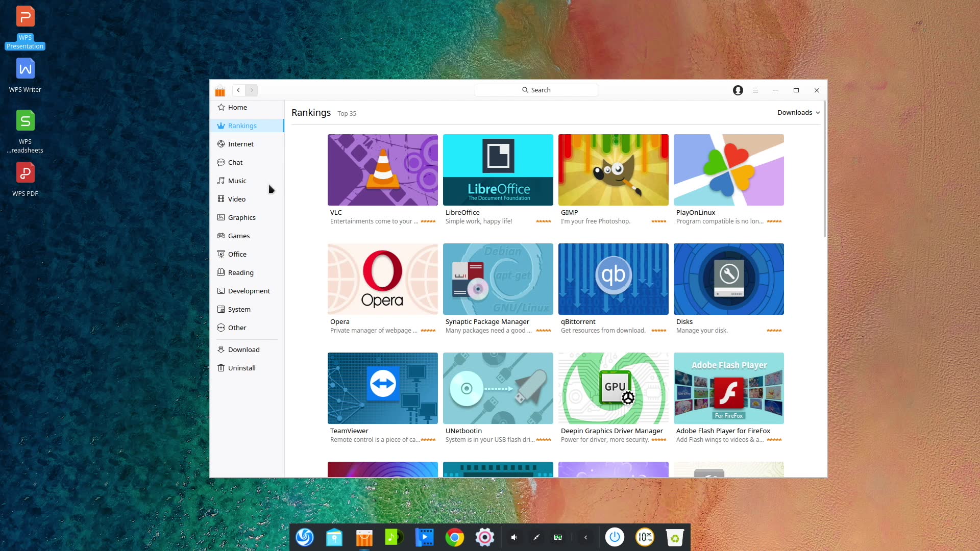Click the vertical scrollbar of rankings list
Viewport: 980px width, 551px height.
tap(824, 170)
